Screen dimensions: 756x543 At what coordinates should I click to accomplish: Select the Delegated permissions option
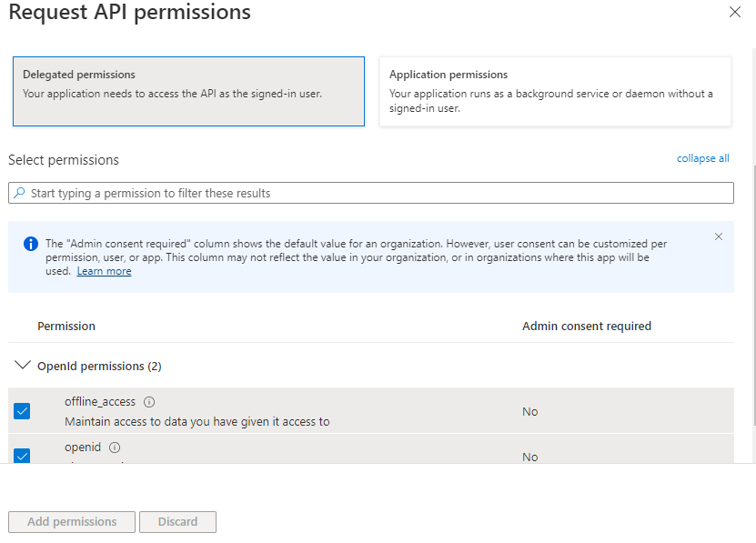tap(188, 91)
